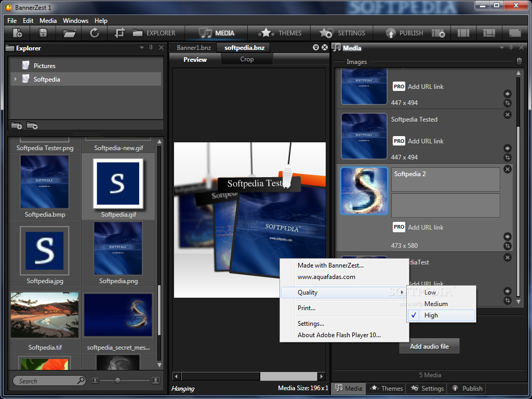Open folder options dropdown in Explorer panel
Image resolution: width=532 pixels, height=399 pixels.
click(32, 126)
